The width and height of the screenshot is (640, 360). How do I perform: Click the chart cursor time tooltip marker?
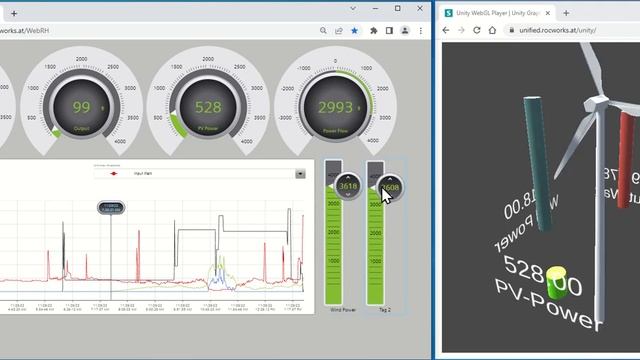111,207
